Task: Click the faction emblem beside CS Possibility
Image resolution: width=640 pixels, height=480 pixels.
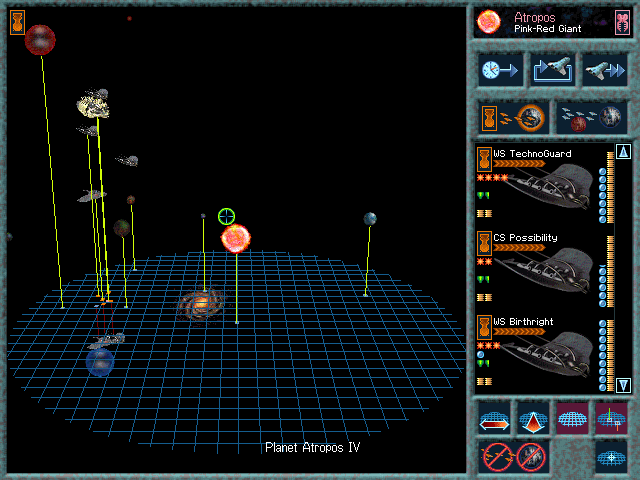Action: pos(484,243)
